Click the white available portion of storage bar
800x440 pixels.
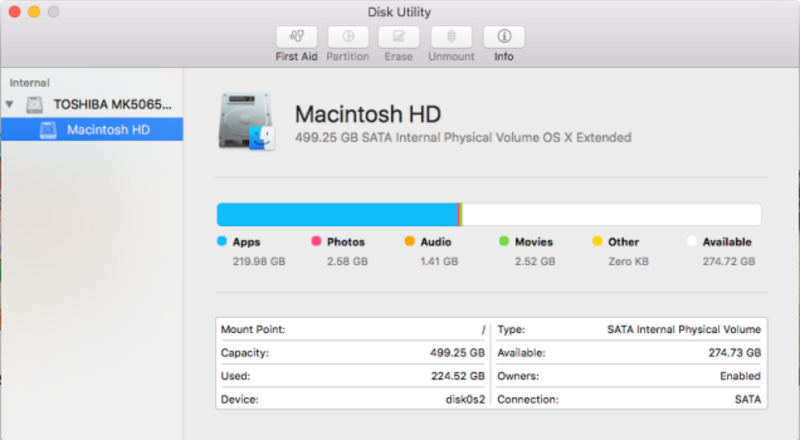click(x=610, y=215)
